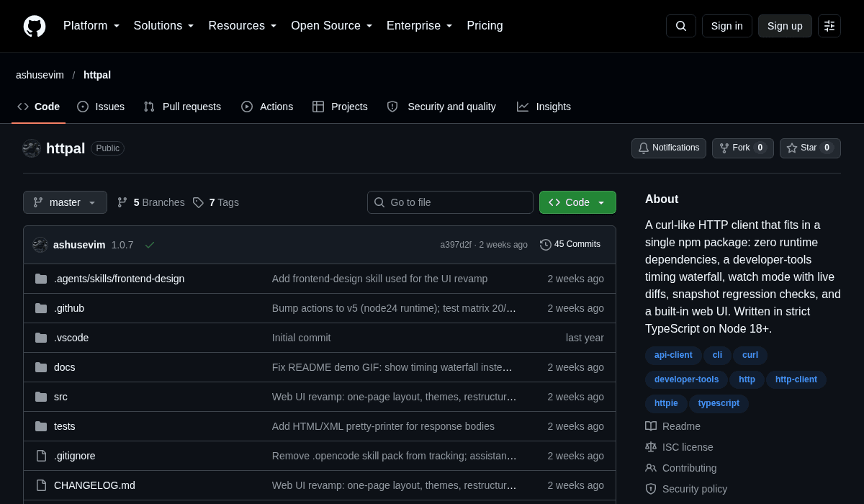Expand the Resources menu

pyautogui.click(x=243, y=26)
